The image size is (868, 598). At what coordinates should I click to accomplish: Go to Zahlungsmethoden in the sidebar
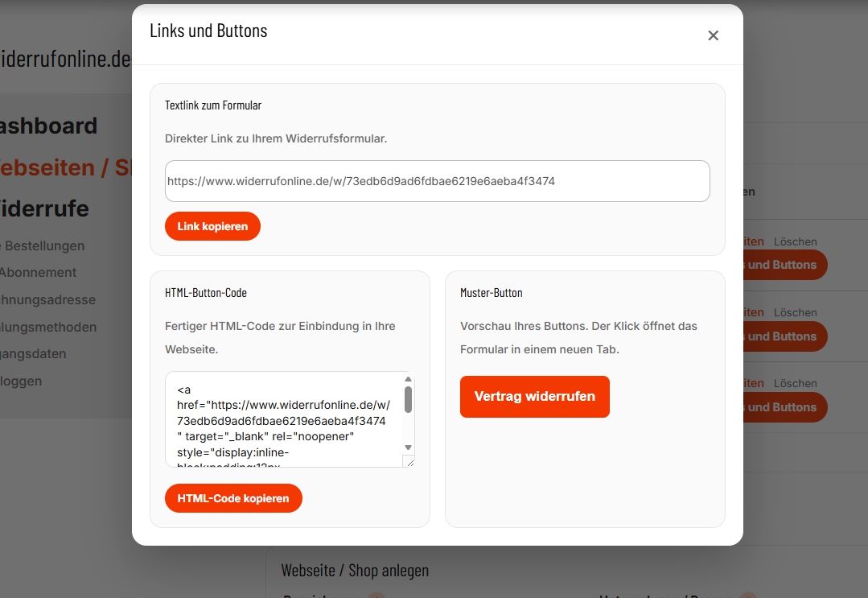pyautogui.click(x=48, y=327)
